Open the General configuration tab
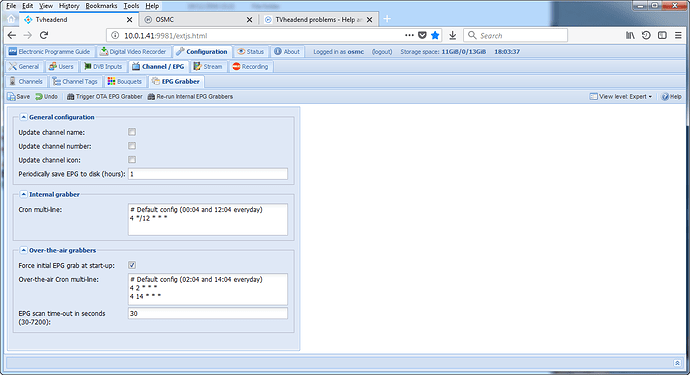The image size is (690, 375). click(x=24, y=66)
